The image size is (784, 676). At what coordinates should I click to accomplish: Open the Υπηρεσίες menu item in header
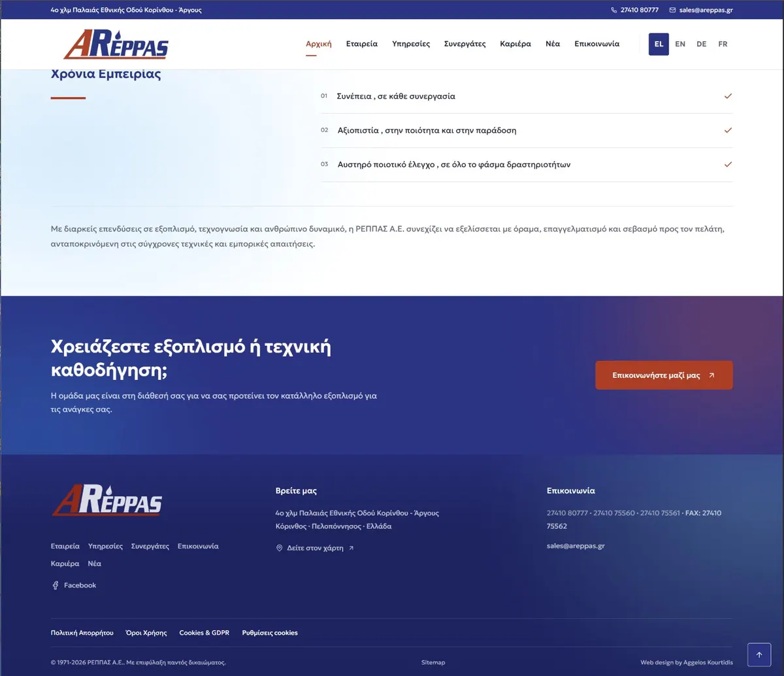(411, 44)
